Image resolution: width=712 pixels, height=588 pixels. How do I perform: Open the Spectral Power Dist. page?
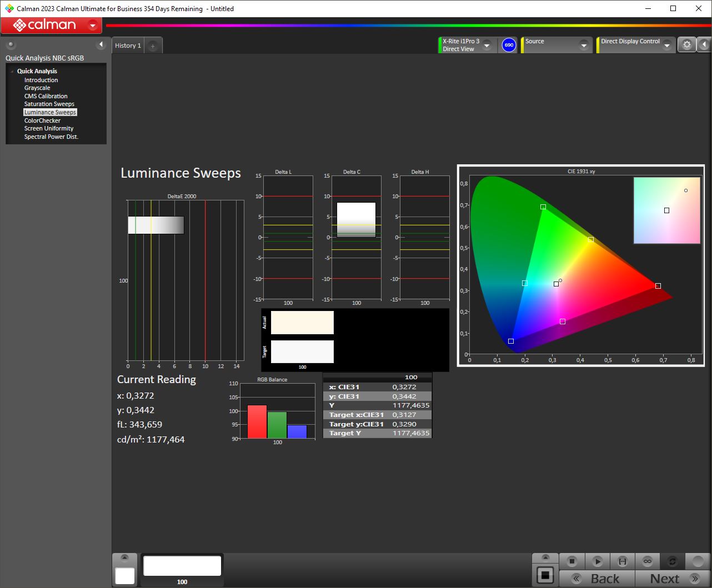pos(51,137)
